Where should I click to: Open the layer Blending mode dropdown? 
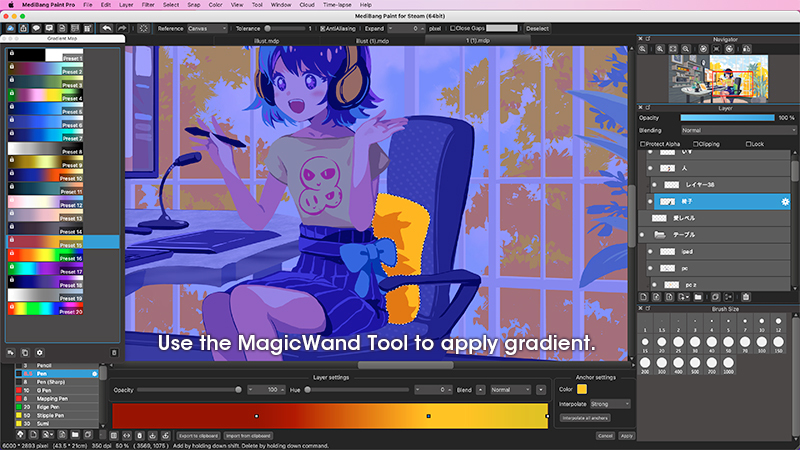coord(738,131)
